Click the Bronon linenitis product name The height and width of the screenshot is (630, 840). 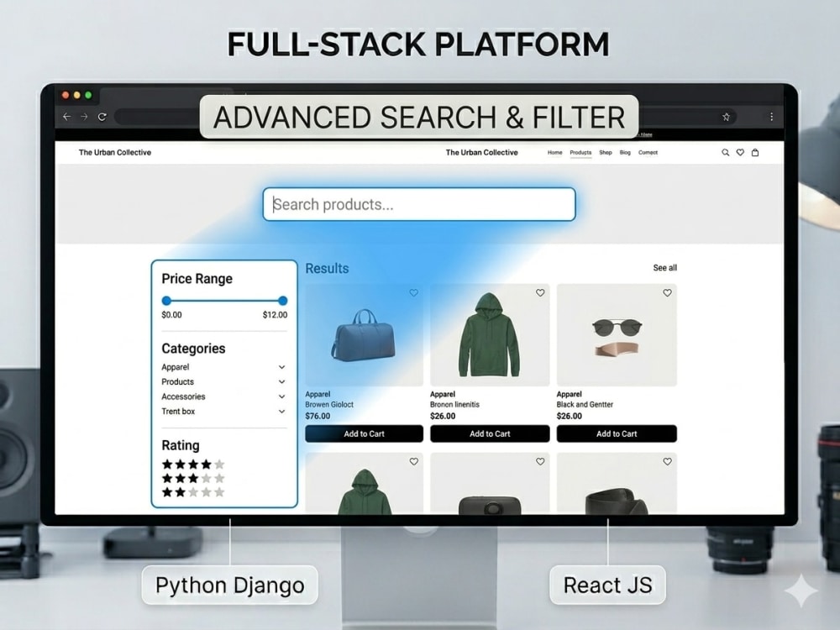[x=454, y=405]
